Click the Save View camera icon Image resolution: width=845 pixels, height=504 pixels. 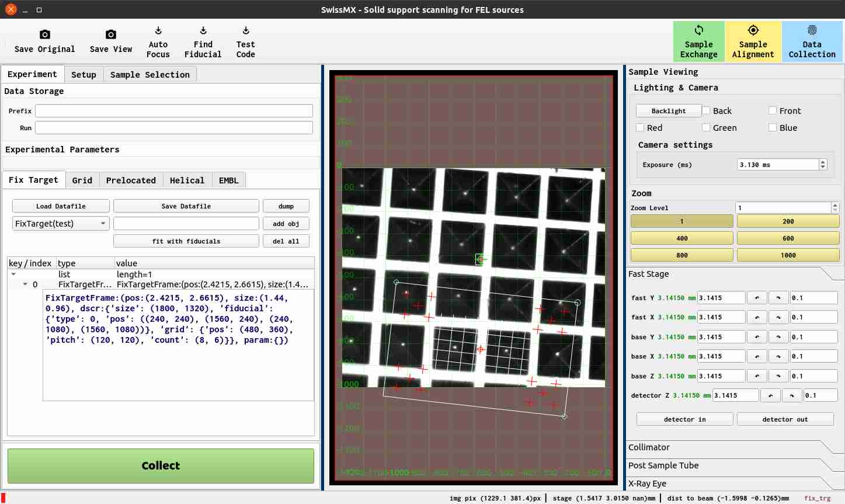(110, 35)
